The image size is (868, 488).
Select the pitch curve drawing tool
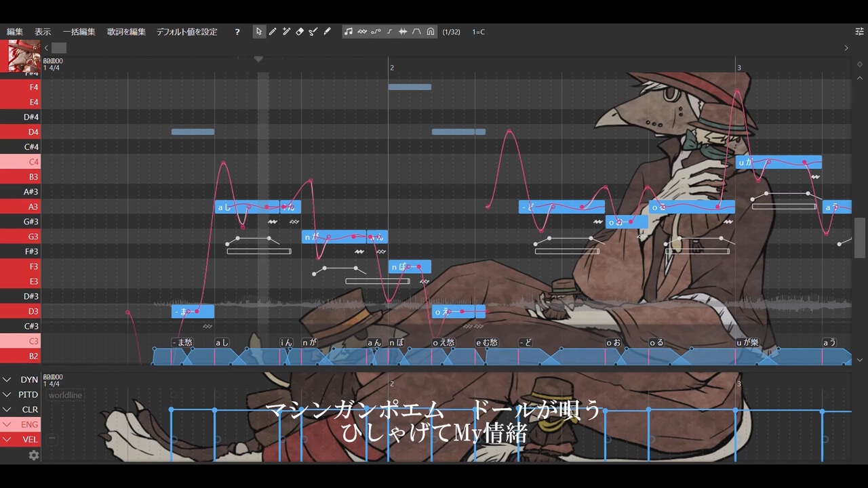click(x=313, y=32)
